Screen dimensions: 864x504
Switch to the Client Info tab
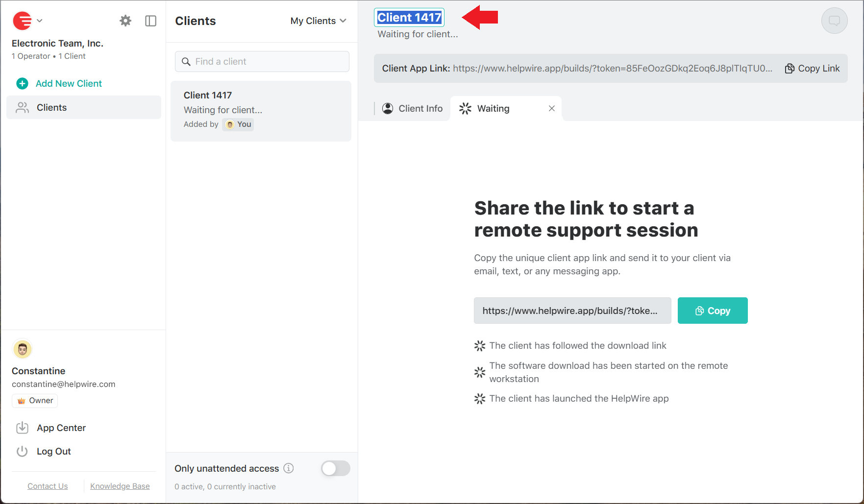click(x=412, y=108)
